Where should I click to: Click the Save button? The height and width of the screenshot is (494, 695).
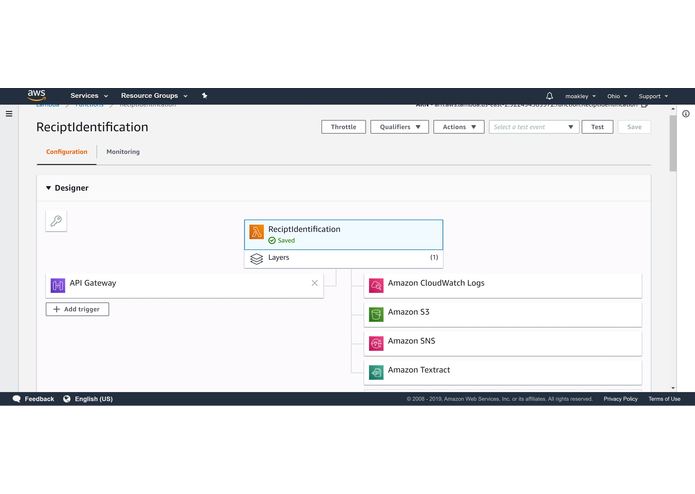(634, 127)
